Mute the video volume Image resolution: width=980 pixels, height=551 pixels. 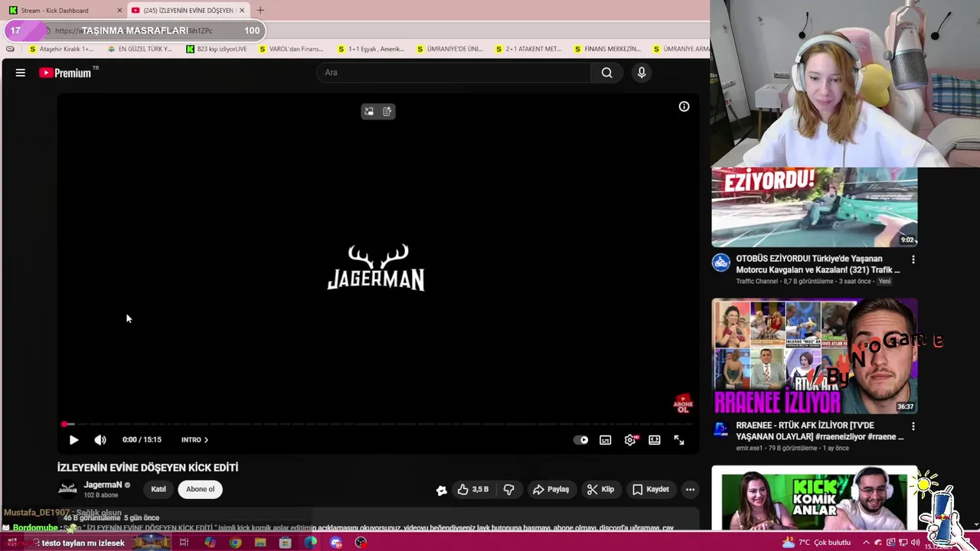100,440
